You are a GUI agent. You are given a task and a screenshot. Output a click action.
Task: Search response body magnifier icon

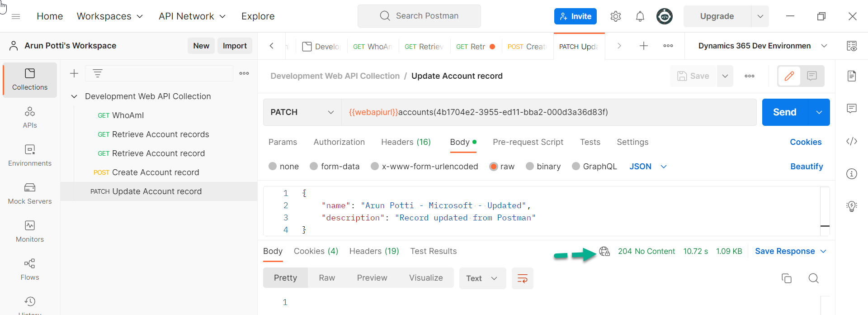(814, 278)
